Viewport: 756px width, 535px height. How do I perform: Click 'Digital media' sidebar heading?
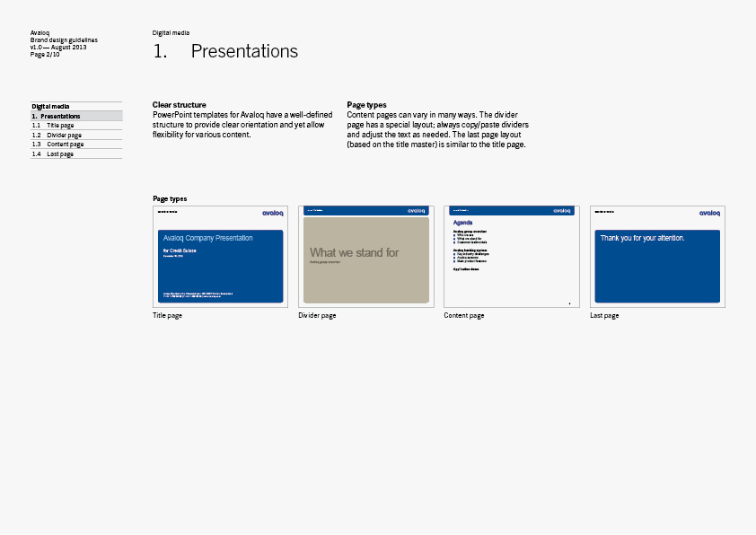tap(50, 107)
